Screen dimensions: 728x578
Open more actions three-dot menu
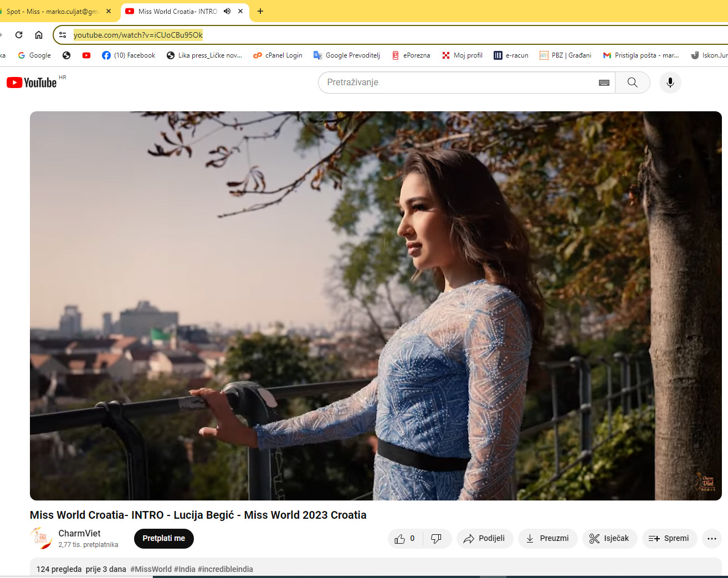[711, 539]
